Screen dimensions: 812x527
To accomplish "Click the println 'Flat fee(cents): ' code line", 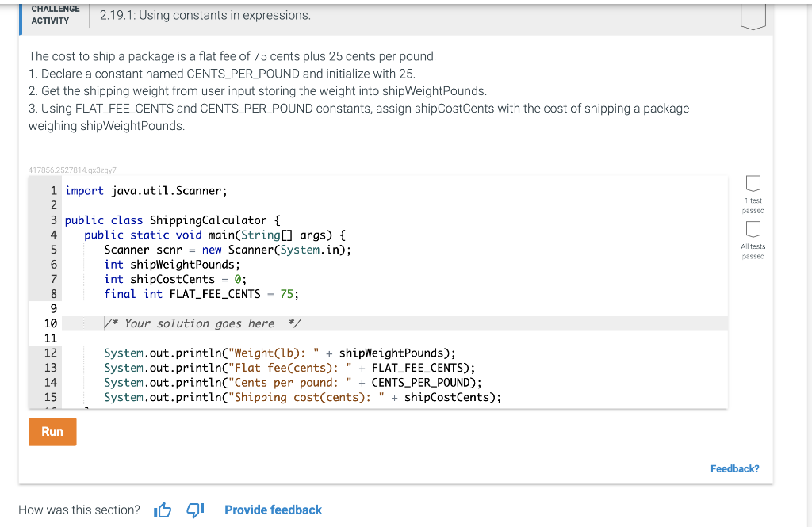I will [x=289, y=368].
